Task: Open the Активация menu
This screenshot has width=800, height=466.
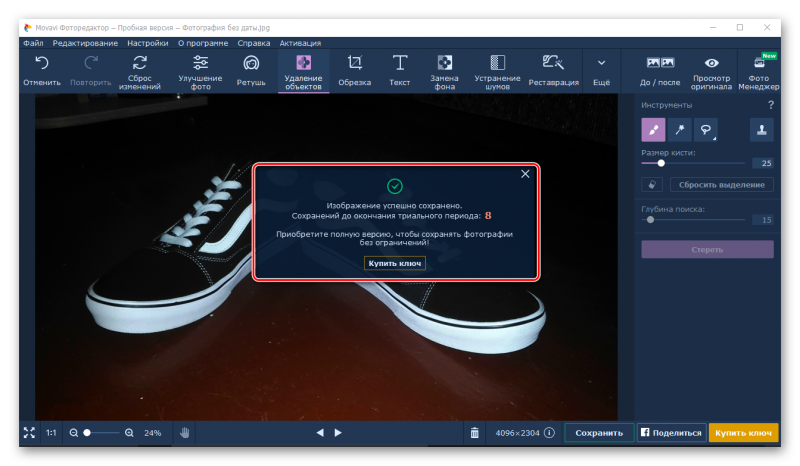Action: (300, 43)
